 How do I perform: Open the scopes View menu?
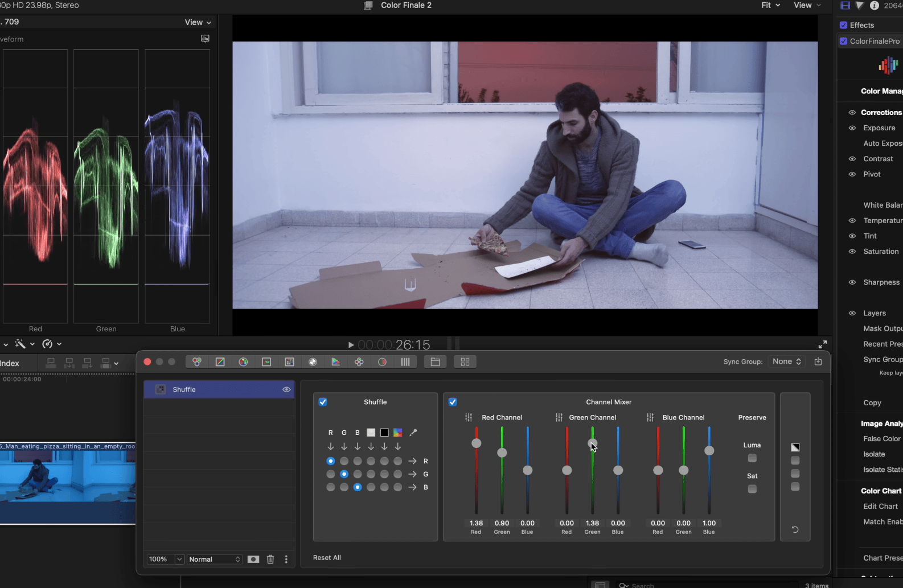click(x=198, y=22)
